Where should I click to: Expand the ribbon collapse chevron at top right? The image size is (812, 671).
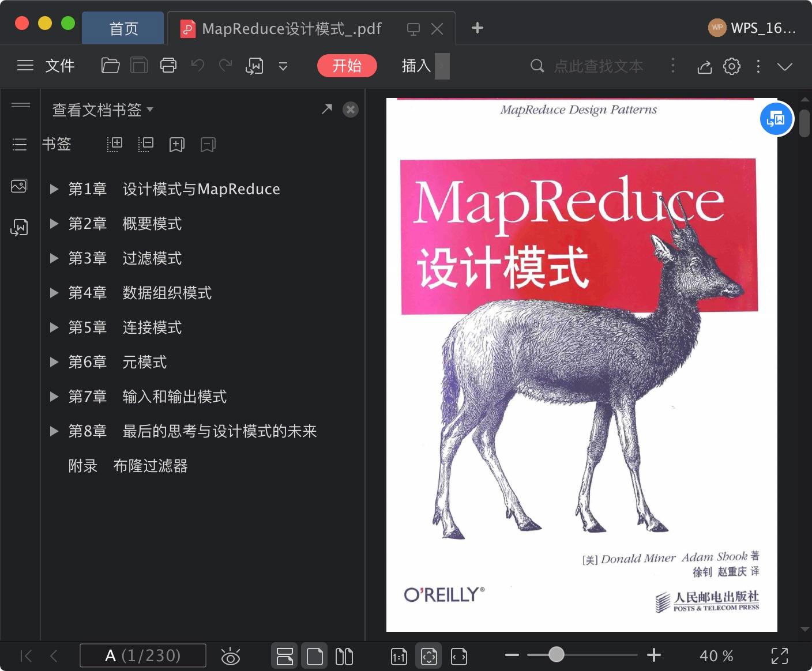click(785, 66)
